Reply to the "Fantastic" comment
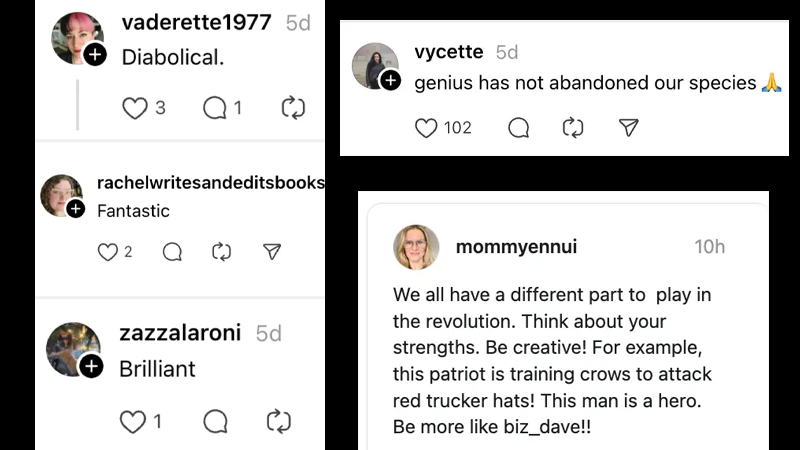800x450 pixels. (172, 252)
